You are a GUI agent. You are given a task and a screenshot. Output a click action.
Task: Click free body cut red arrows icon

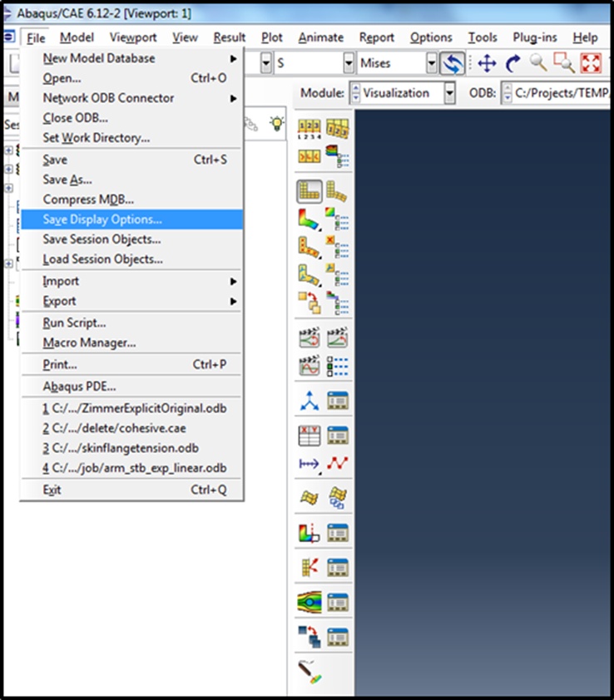[309, 568]
